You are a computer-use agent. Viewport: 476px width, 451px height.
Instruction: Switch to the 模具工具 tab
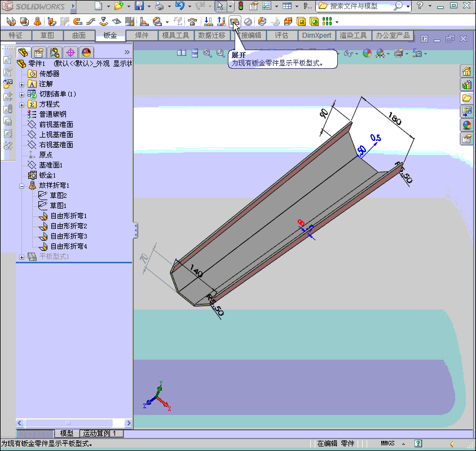175,36
